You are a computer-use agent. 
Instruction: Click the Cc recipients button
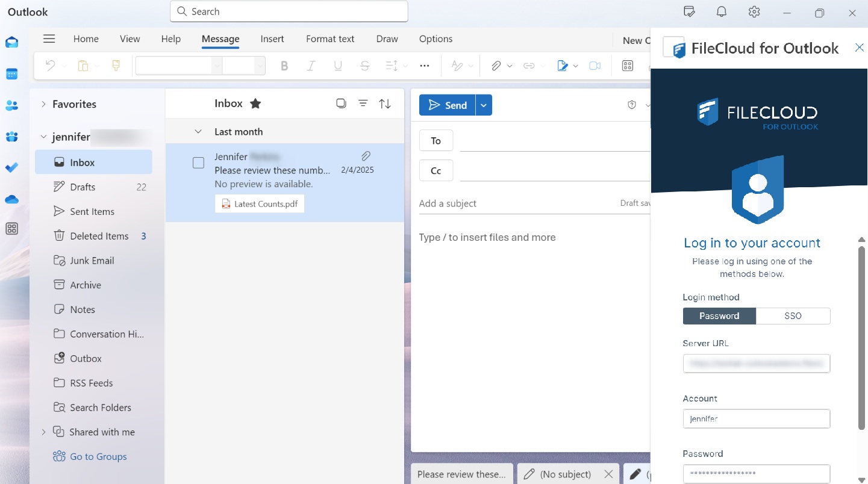(436, 171)
